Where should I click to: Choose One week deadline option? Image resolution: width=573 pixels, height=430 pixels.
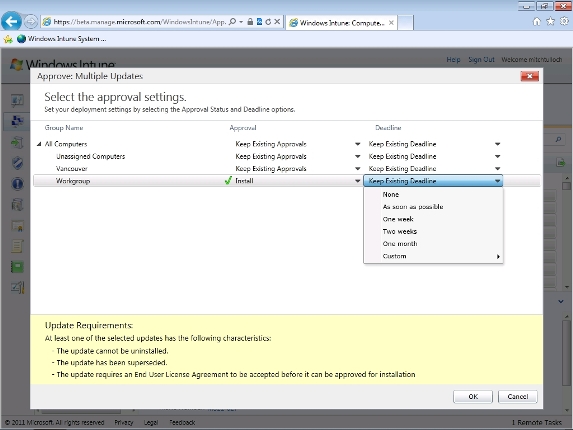click(x=433, y=219)
